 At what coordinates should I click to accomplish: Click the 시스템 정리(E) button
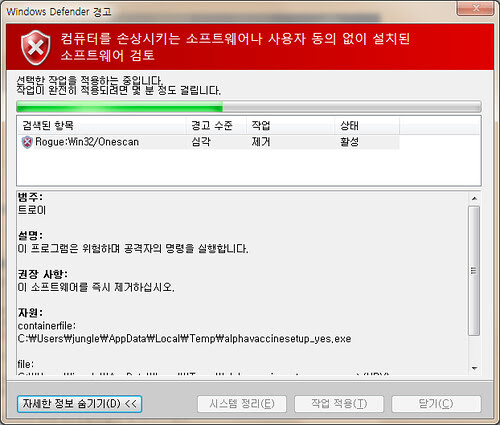pyautogui.click(x=242, y=404)
